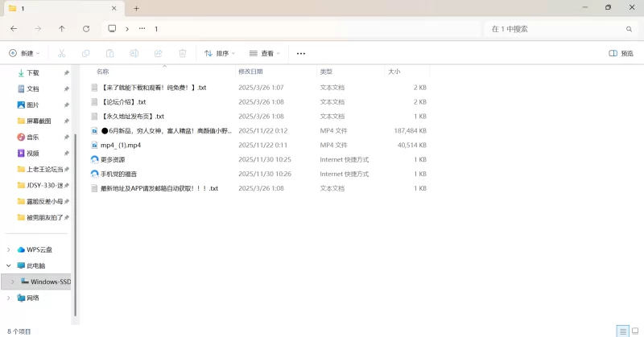Screen dimensions: 644x337
Task: Open the 查看 view menu
Action: pos(265,53)
